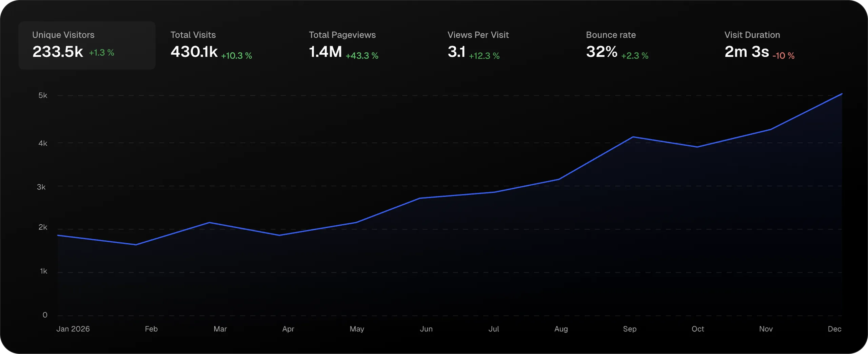The height and width of the screenshot is (354, 868).
Task: Click the 233.5k unique visitors value
Action: [x=58, y=52]
